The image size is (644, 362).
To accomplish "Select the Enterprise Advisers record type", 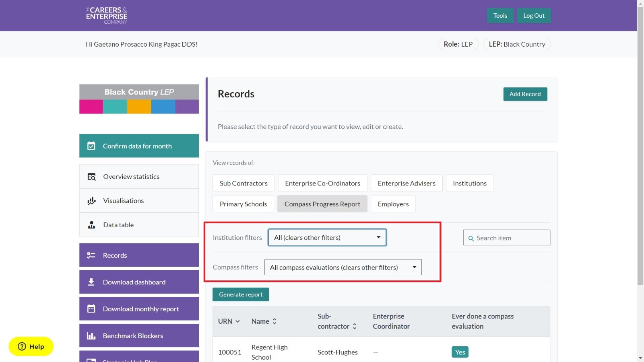I will tap(406, 183).
